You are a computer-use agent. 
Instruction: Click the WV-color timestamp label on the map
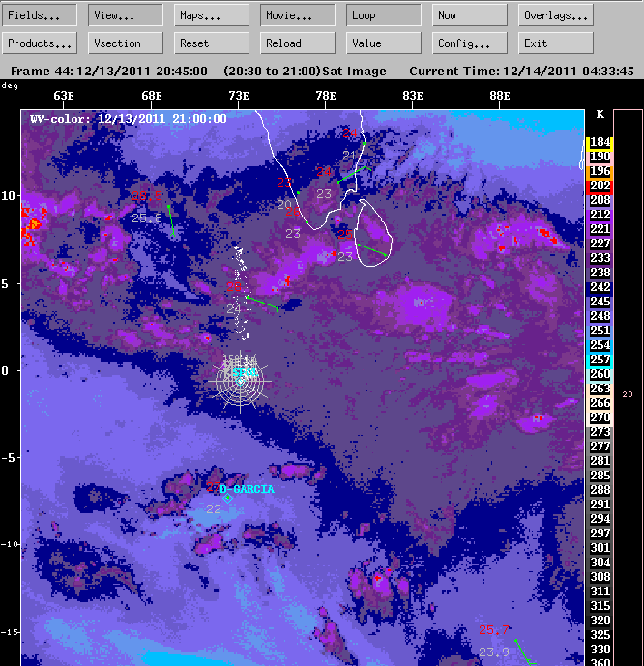(x=129, y=119)
